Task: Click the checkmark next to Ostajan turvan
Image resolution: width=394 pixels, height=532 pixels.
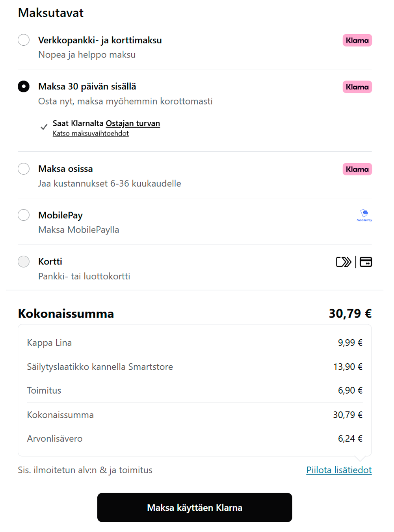Action: pos(44,127)
